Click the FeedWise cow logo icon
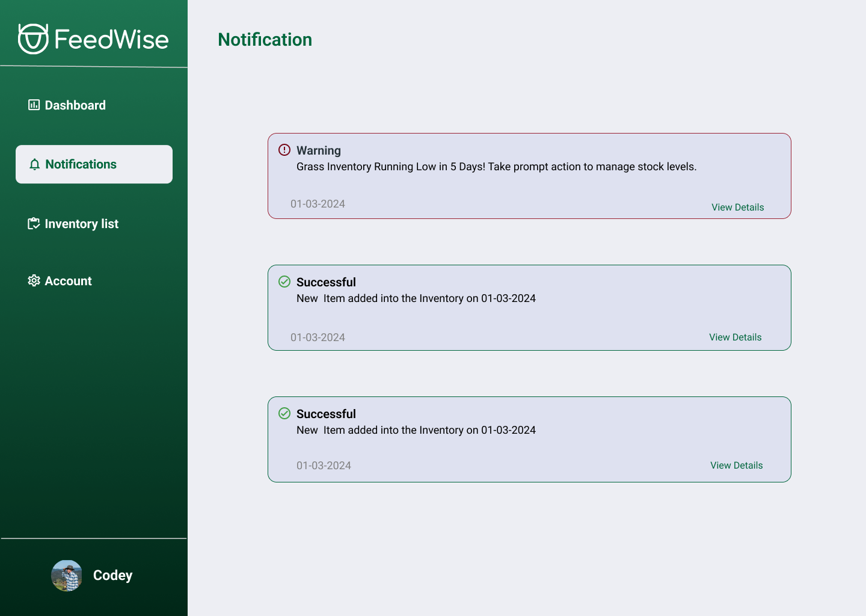Image resolution: width=866 pixels, height=616 pixels. point(33,39)
